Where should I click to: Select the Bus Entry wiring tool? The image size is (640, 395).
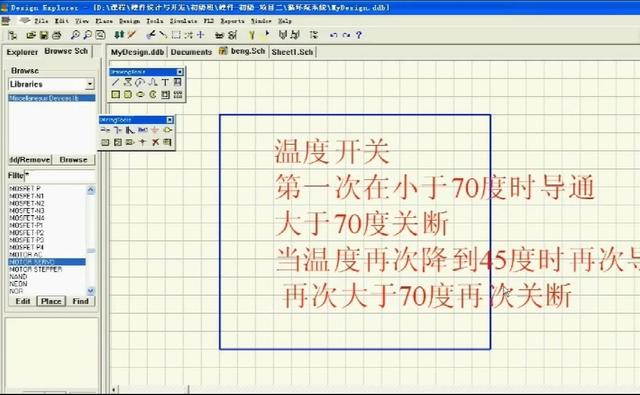pyautogui.click(x=130, y=130)
